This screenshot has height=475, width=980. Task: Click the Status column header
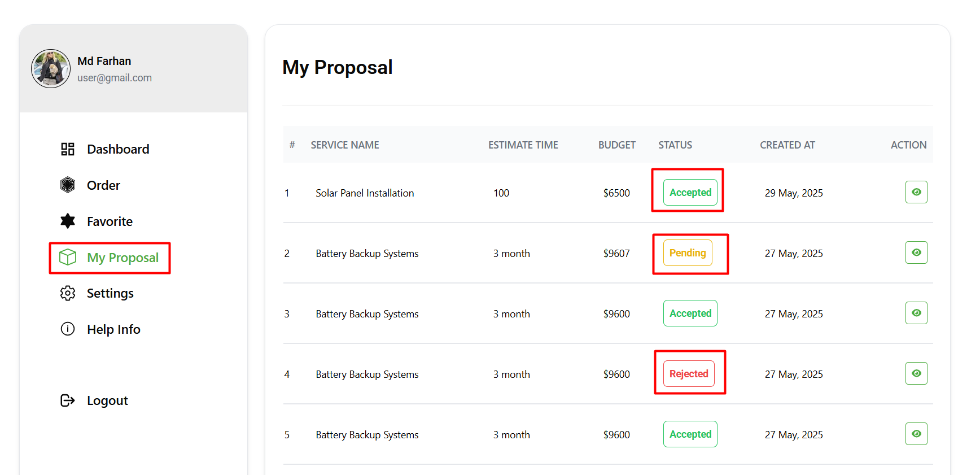[x=675, y=145]
